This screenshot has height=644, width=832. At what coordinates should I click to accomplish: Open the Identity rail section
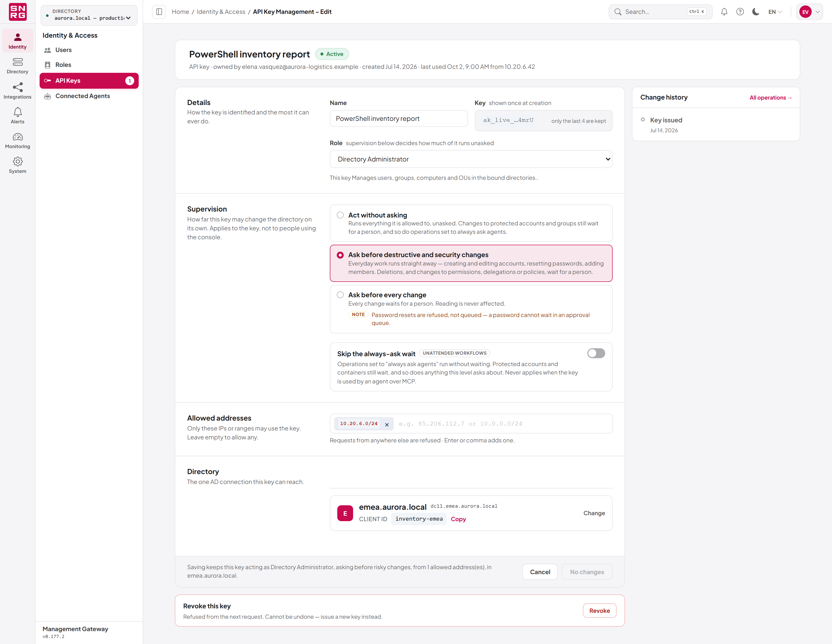coord(18,41)
